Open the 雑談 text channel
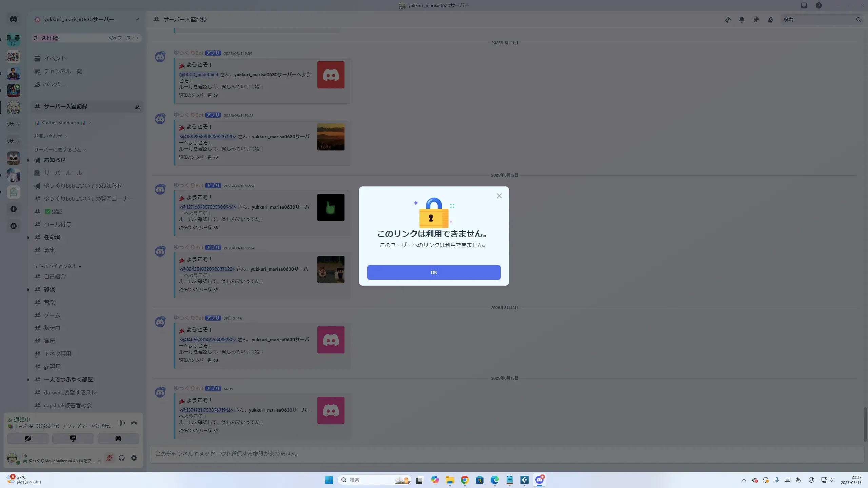This screenshot has width=868, height=488. coord(50,289)
